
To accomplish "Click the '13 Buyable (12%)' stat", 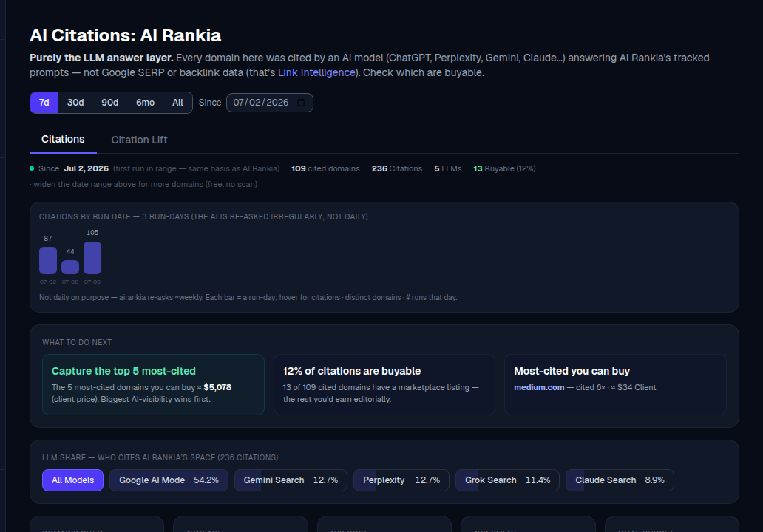I will [504, 168].
